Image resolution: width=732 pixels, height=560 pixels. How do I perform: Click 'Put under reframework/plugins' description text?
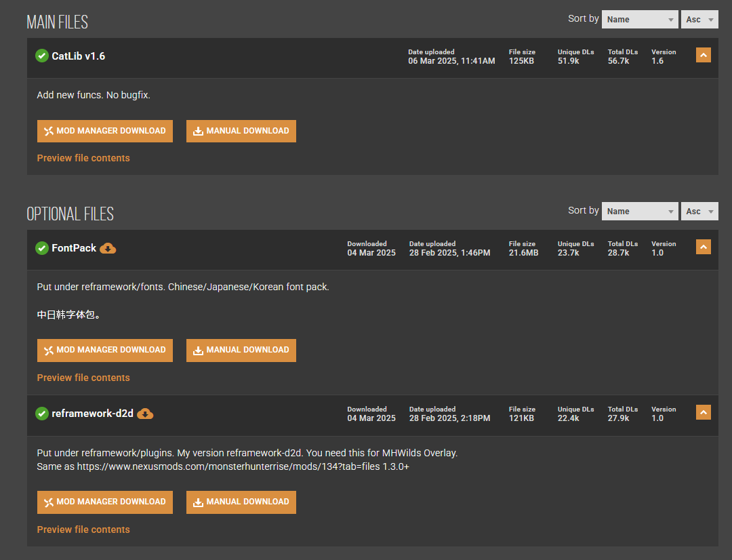pyautogui.click(x=247, y=453)
